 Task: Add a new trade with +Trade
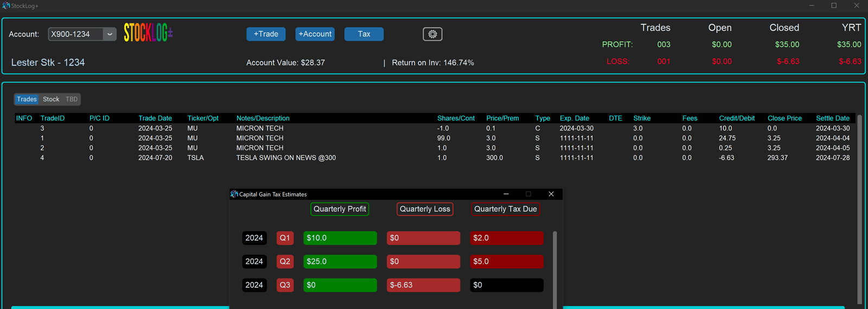coord(266,34)
